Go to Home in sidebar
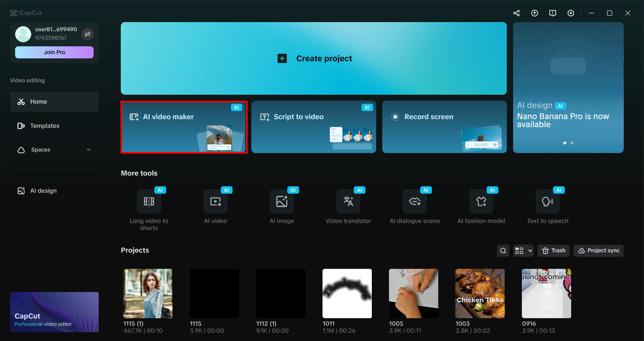Screen dimensions: 644x341 pos(54,102)
